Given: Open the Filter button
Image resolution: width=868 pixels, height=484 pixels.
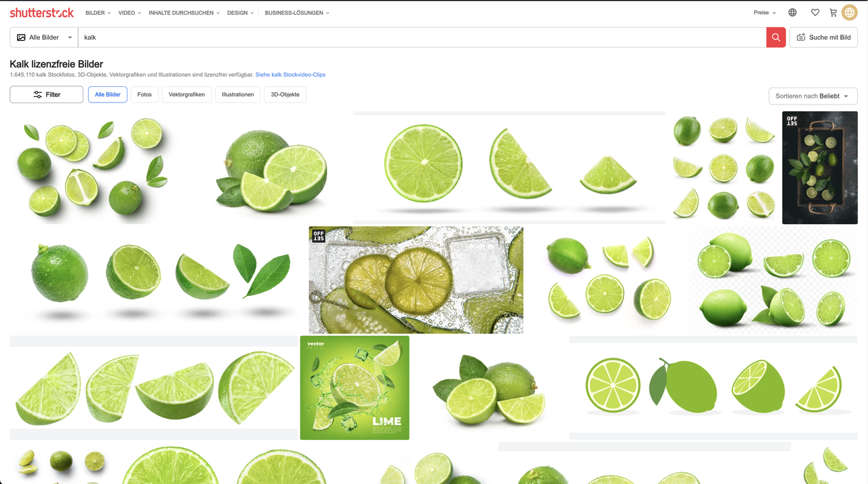Looking at the screenshot, I should (x=46, y=94).
